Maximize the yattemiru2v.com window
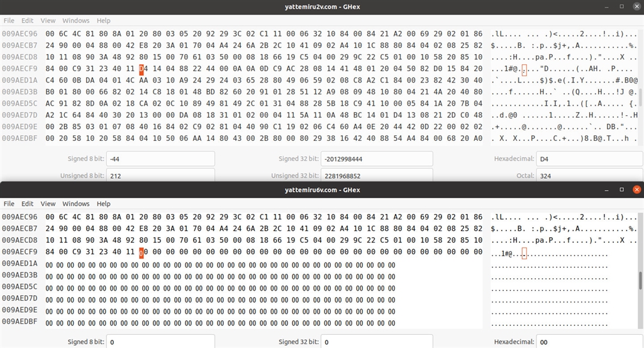The height and width of the screenshot is (348, 644). point(622,6)
